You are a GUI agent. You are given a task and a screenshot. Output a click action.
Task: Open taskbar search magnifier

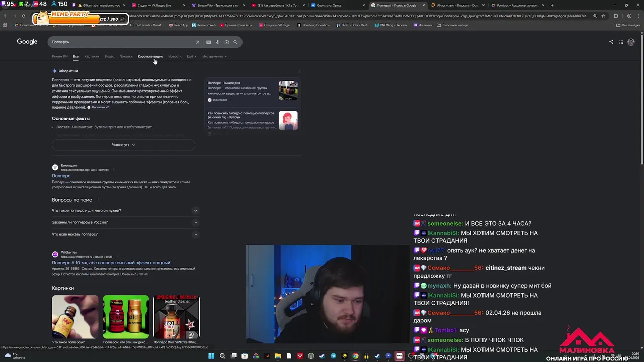[222, 356]
